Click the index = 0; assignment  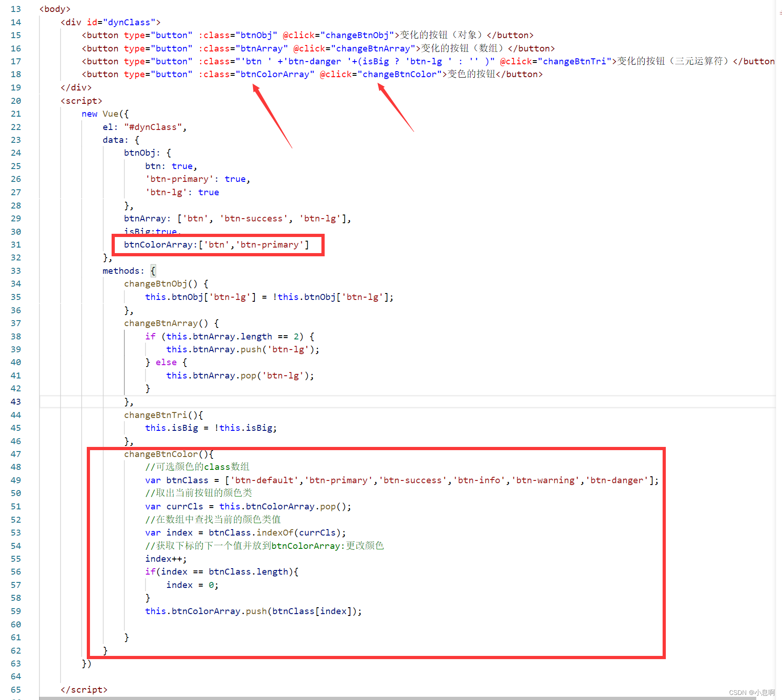click(x=192, y=585)
